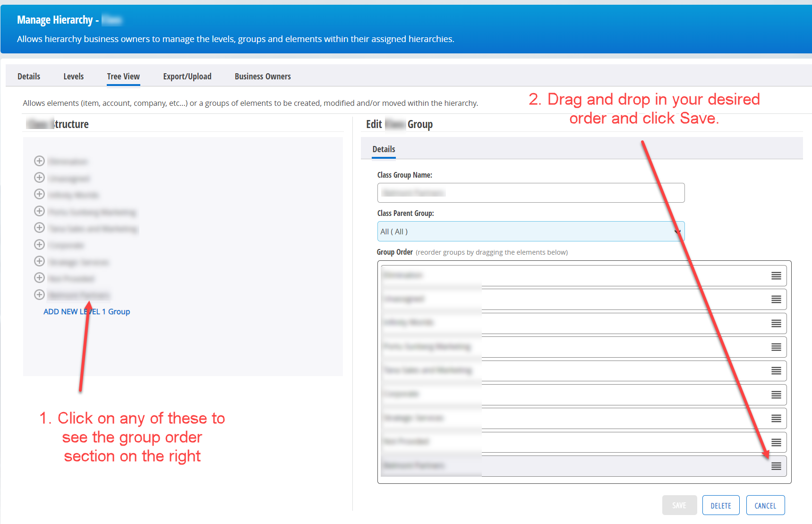812x524 pixels.
Task: Open the Export/Upload tab
Action: (x=187, y=76)
